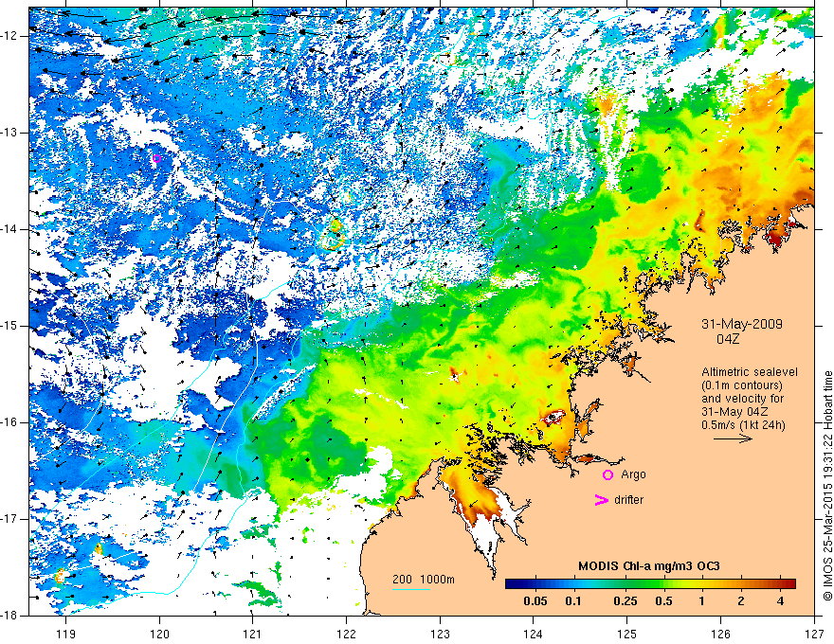This screenshot has width=834, height=644.
Task: Click latitude axis label '-17'
Action: 9,519
